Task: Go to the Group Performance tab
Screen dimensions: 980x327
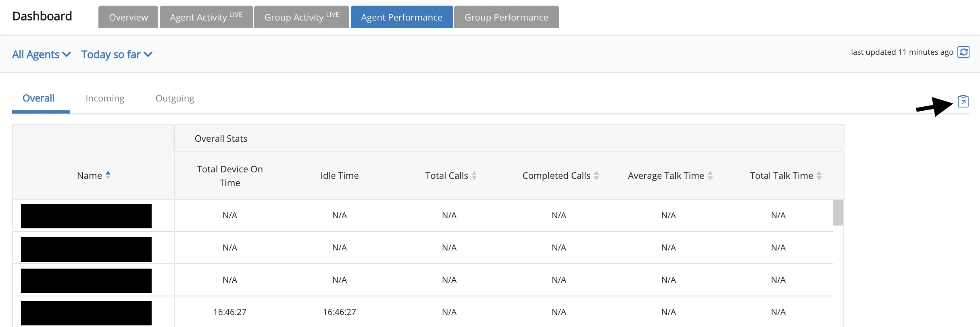Action: tap(507, 17)
